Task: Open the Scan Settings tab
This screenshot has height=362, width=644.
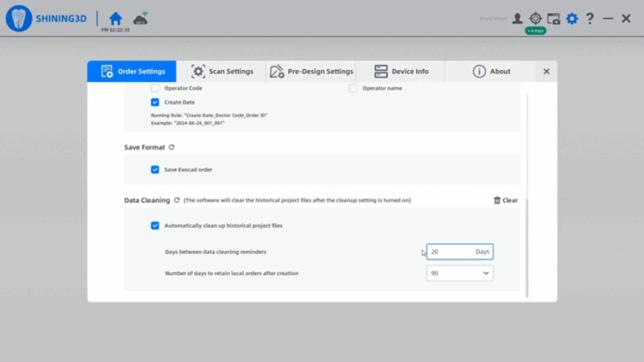Action: (x=222, y=72)
